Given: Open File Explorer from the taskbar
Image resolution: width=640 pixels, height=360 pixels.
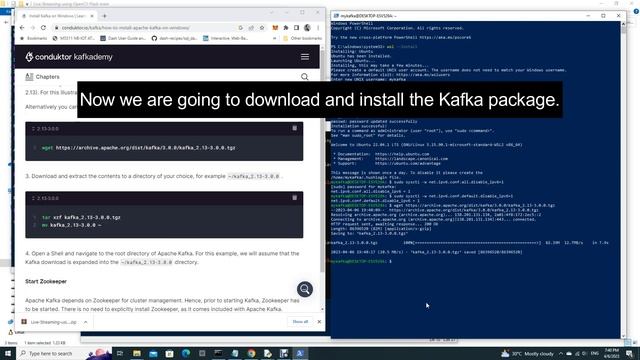Looking at the screenshot, I should [137, 353].
